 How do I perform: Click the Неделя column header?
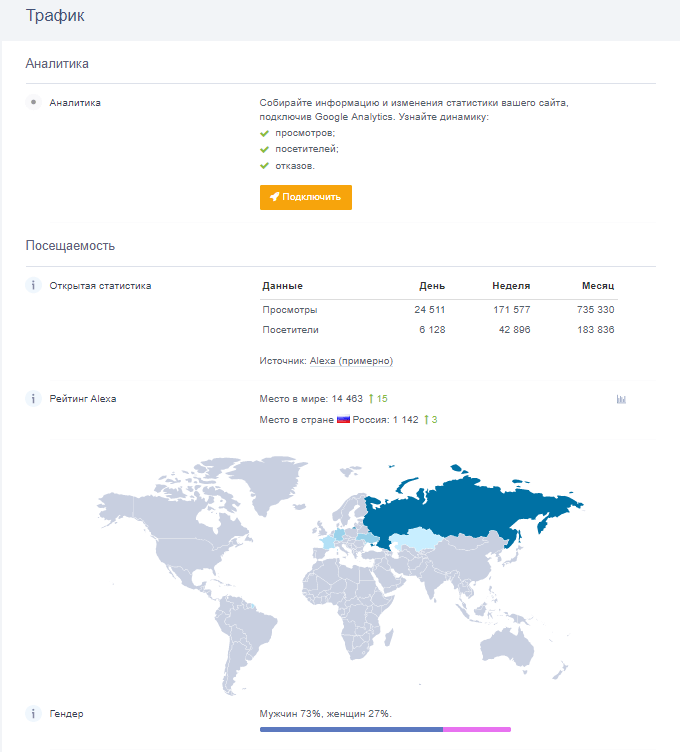pos(511,286)
